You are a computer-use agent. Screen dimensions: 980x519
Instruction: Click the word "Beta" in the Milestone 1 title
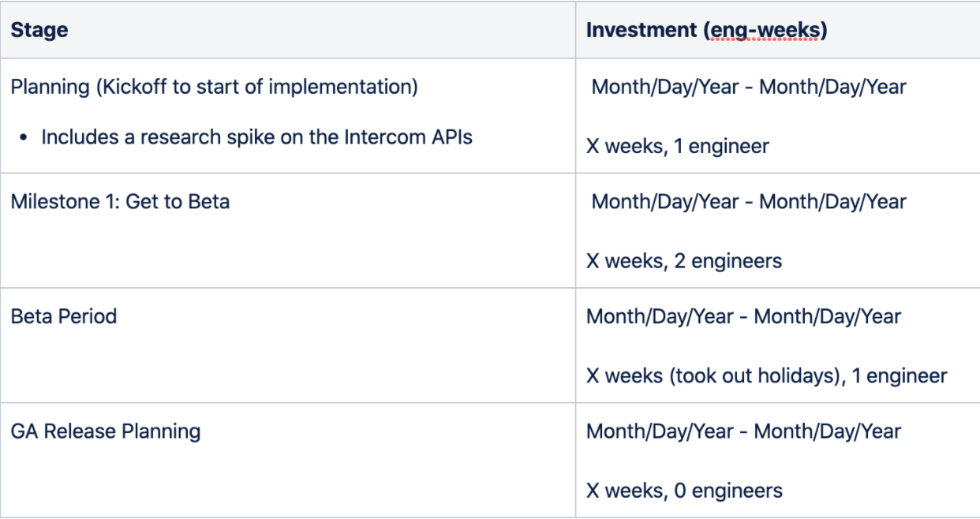pyautogui.click(x=209, y=201)
